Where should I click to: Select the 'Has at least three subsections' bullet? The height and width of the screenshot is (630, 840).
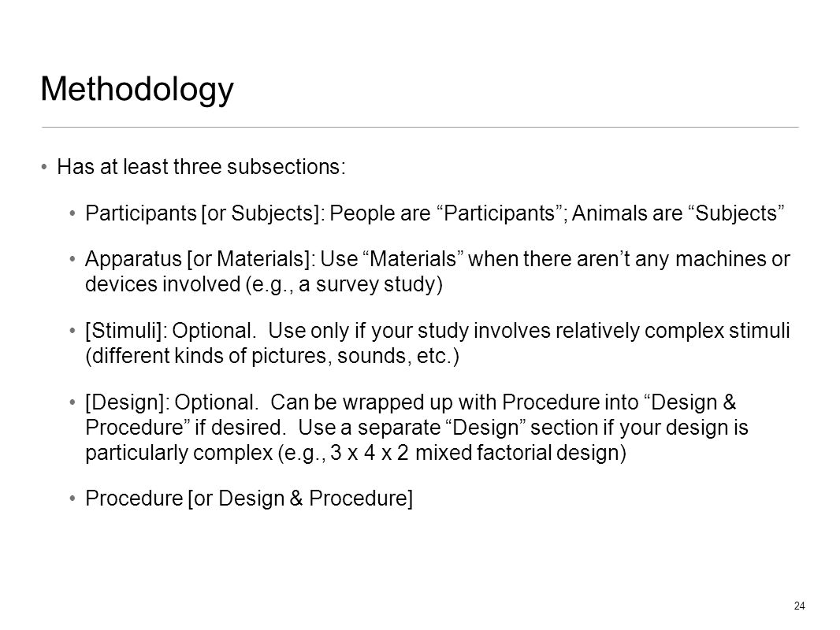(x=202, y=166)
